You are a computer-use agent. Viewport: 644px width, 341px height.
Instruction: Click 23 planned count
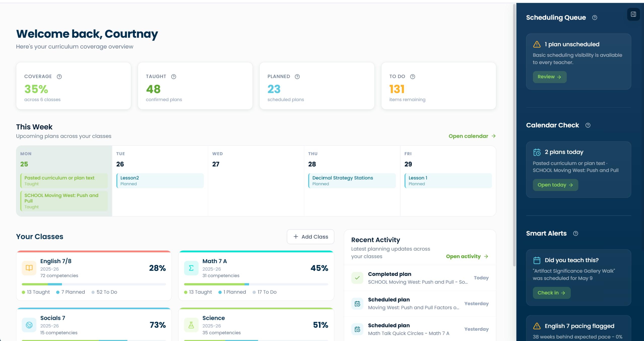pyautogui.click(x=274, y=89)
